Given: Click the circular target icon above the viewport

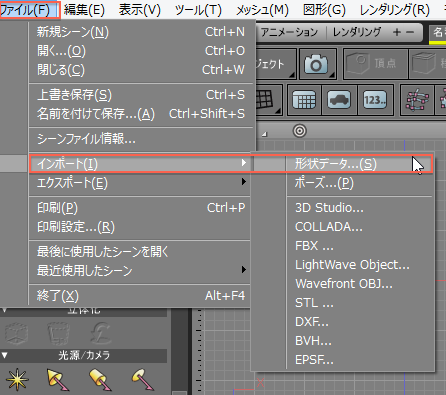Looking at the screenshot, I should (299, 131).
